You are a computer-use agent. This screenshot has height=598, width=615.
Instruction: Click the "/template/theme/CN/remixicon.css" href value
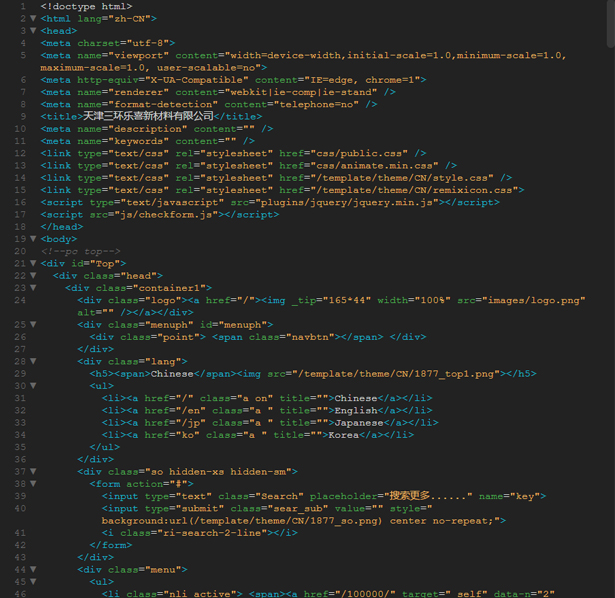pos(415,190)
